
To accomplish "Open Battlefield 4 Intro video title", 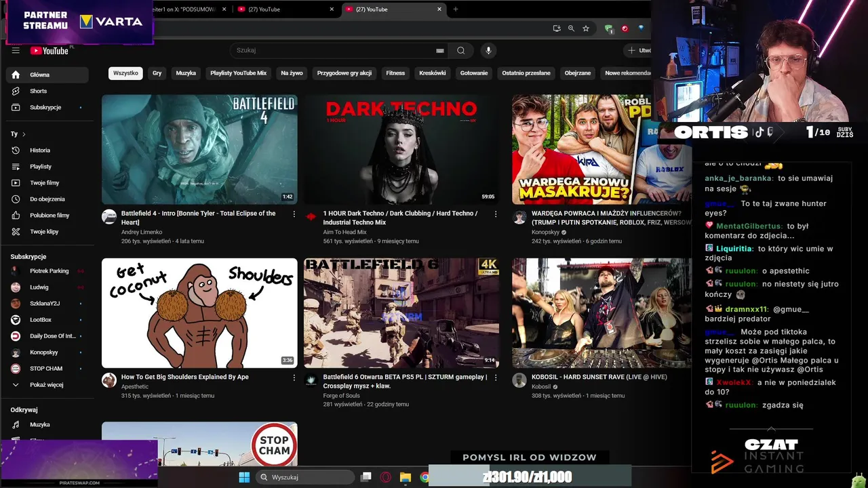I will 198,218.
